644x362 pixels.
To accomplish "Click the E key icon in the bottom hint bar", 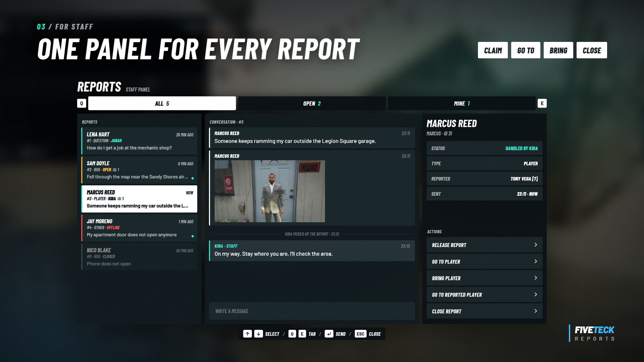I will [x=302, y=334].
